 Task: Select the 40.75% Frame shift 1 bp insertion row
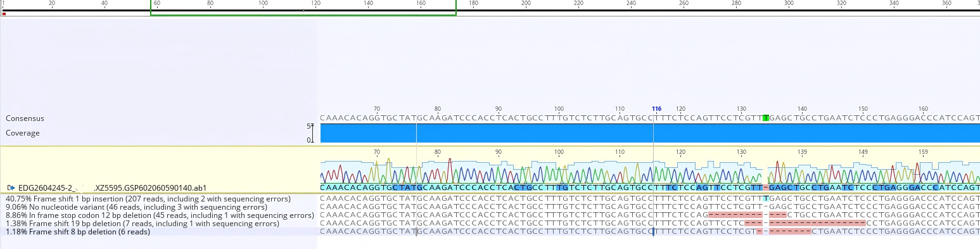pyautogui.click(x=148, y=199)
